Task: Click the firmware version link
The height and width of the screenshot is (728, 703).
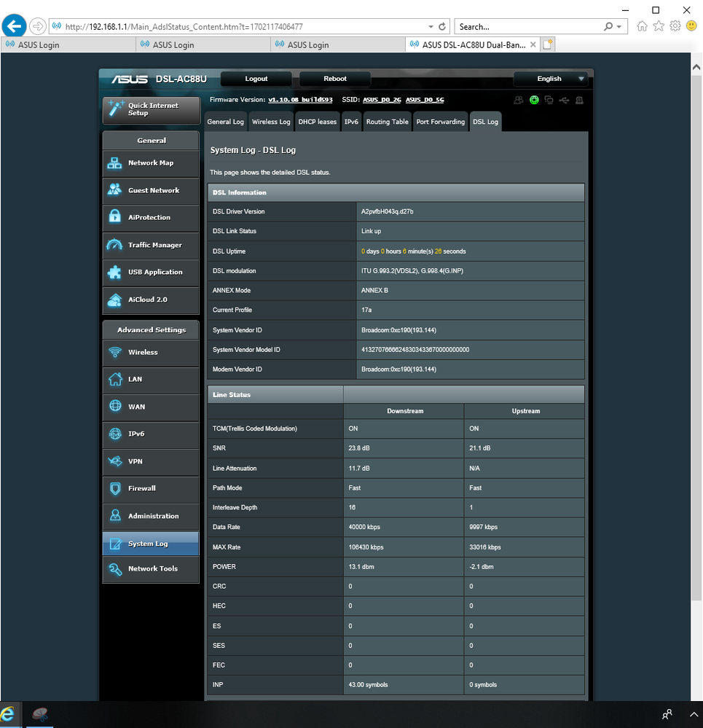Action: click(x=300, y=100)
